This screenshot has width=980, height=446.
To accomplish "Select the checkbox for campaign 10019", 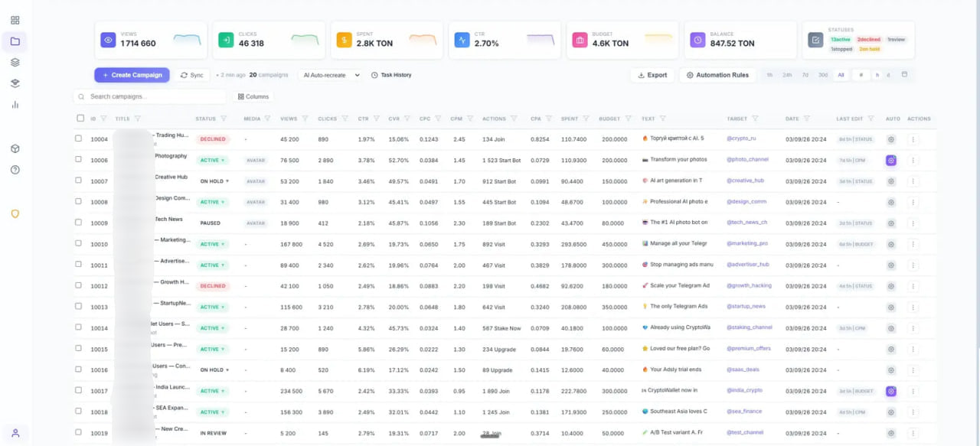I will coord(78,432).
